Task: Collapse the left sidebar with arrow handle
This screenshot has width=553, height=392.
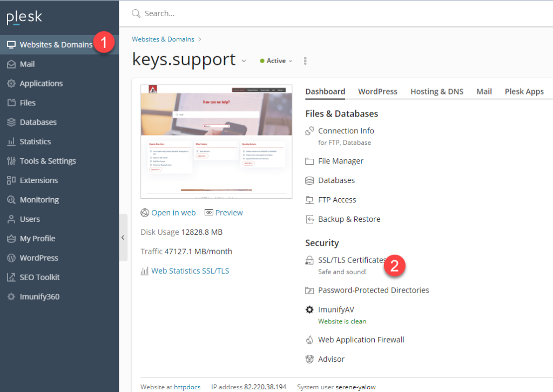Action: coord(123,238)
